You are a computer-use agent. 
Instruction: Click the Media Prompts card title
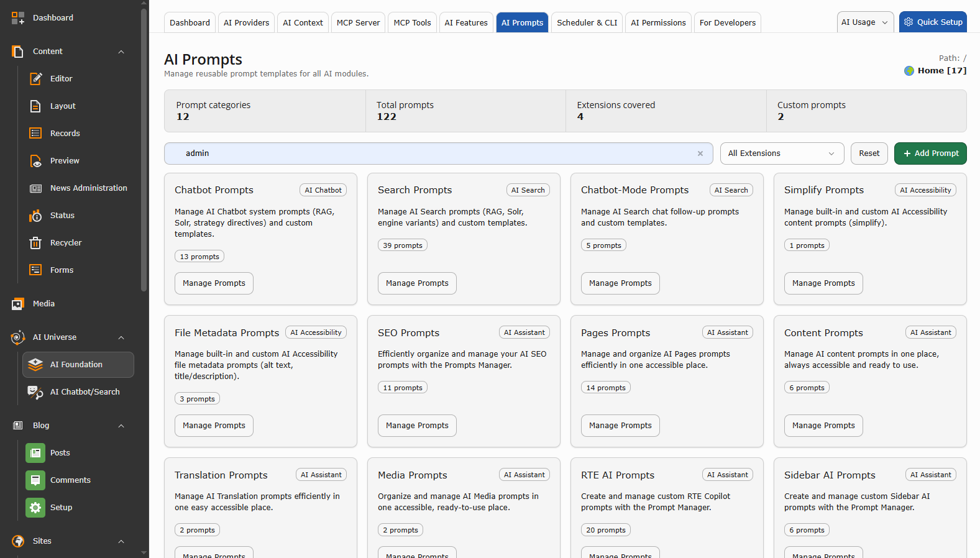(x=413, y=475)
